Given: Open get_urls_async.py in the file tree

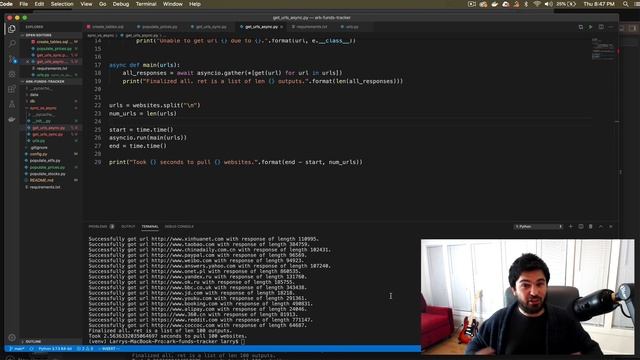Looking at the screenshot, I should (48, 128).
